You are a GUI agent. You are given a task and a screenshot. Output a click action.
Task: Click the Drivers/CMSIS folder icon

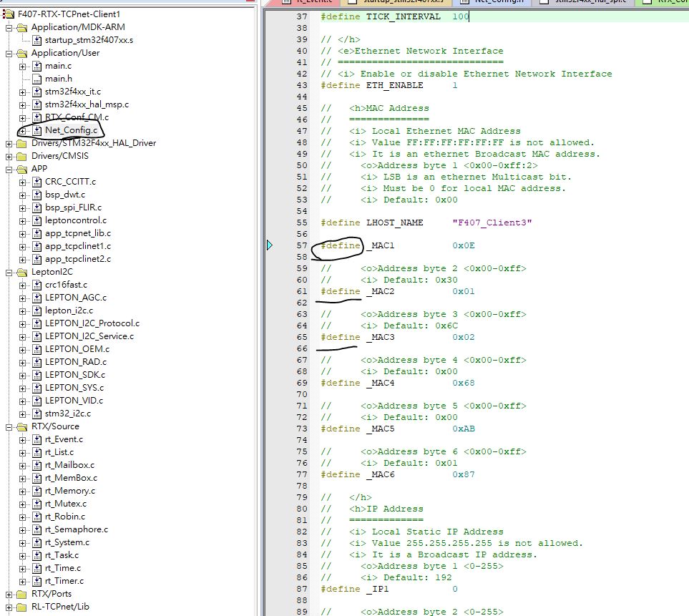pyautogui.click(x=21, y=156)
